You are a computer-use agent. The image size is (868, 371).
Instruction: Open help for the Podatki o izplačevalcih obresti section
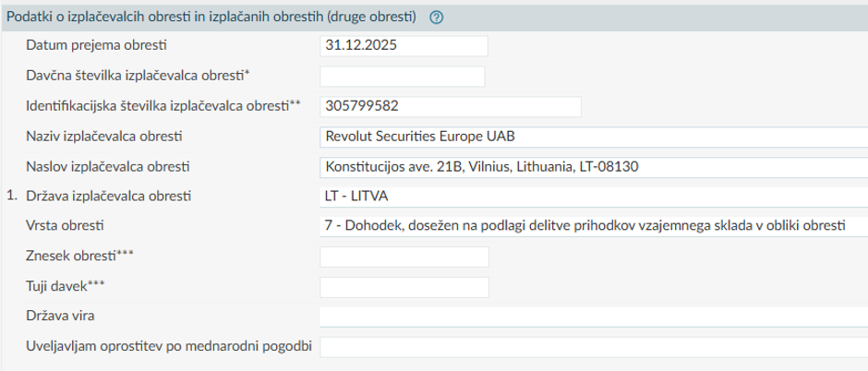[436, 18]
